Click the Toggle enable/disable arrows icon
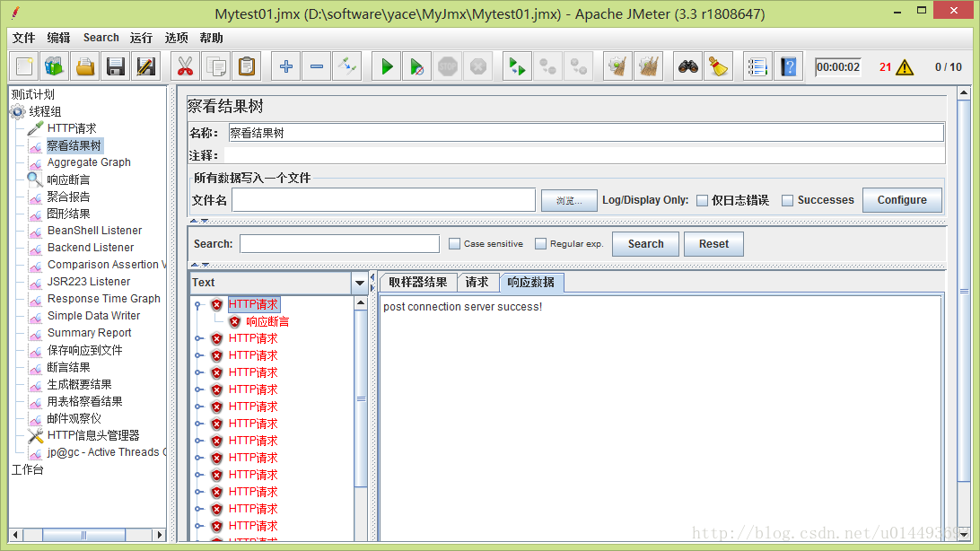The image size is (980, 551). [x=347, y=66]
